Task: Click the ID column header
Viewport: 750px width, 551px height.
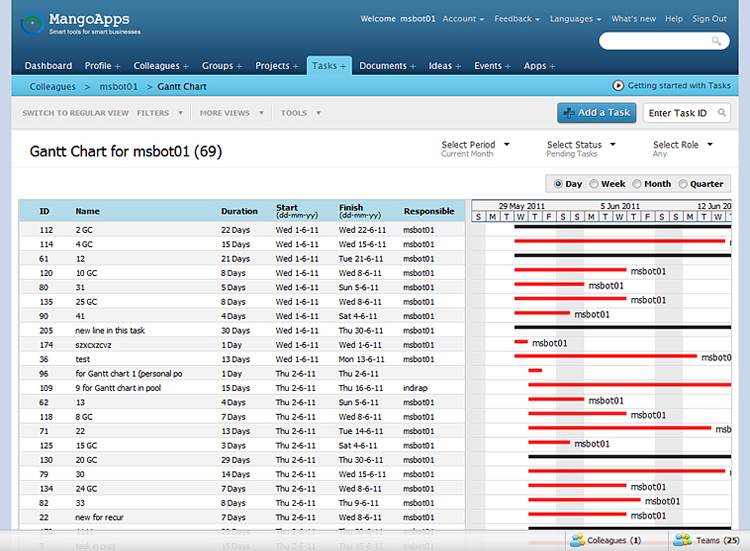Action: 44,211
